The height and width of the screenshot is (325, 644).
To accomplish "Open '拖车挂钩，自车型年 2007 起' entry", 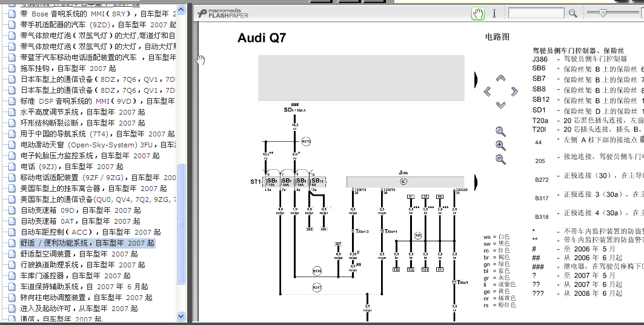I will point(68,68).
